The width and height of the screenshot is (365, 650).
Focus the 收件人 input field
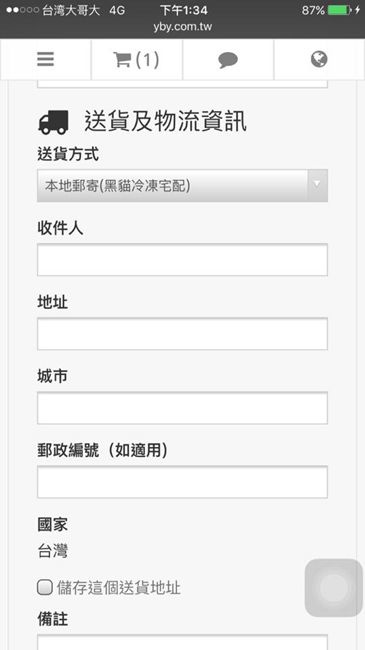point(182,260)
